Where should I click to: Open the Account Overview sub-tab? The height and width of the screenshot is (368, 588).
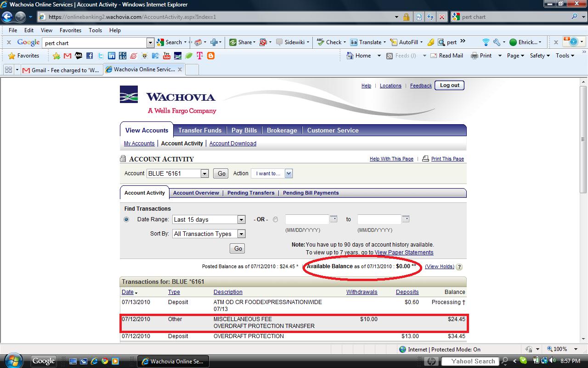[196, 193]
